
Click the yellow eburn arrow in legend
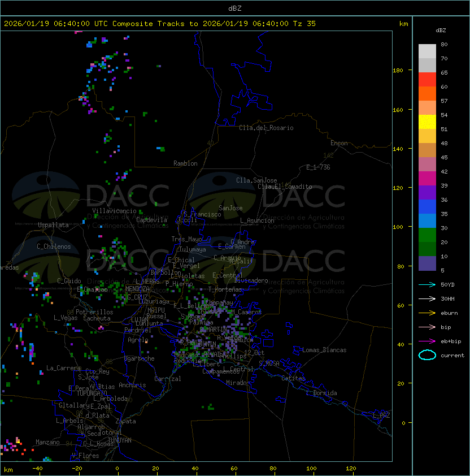tap(427, 313)
